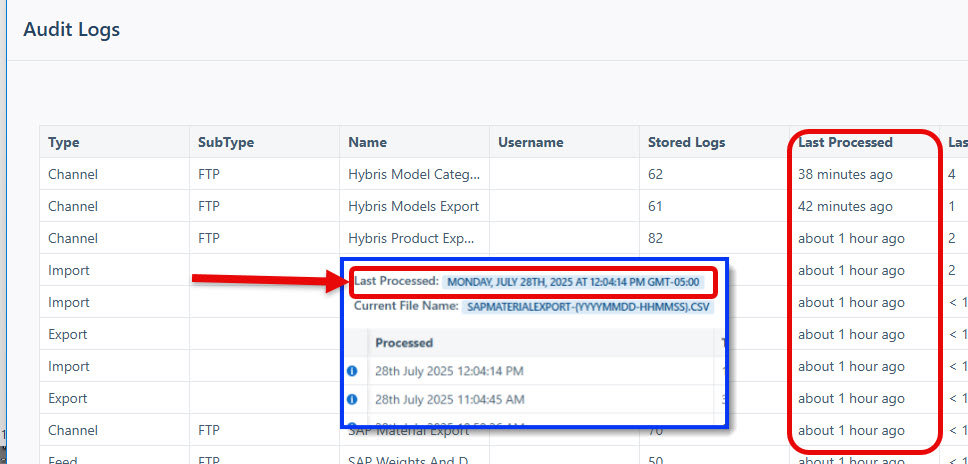Screen dimensions: 968x464
Task: Sort by the Type column header
Action: [x=64, y=142]
